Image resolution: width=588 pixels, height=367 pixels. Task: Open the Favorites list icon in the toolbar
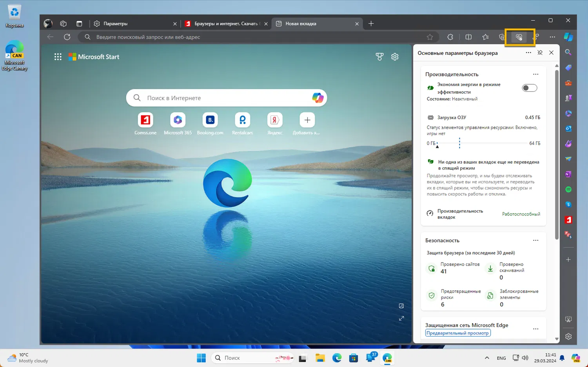pyautogui.click(x=486, y=37)
